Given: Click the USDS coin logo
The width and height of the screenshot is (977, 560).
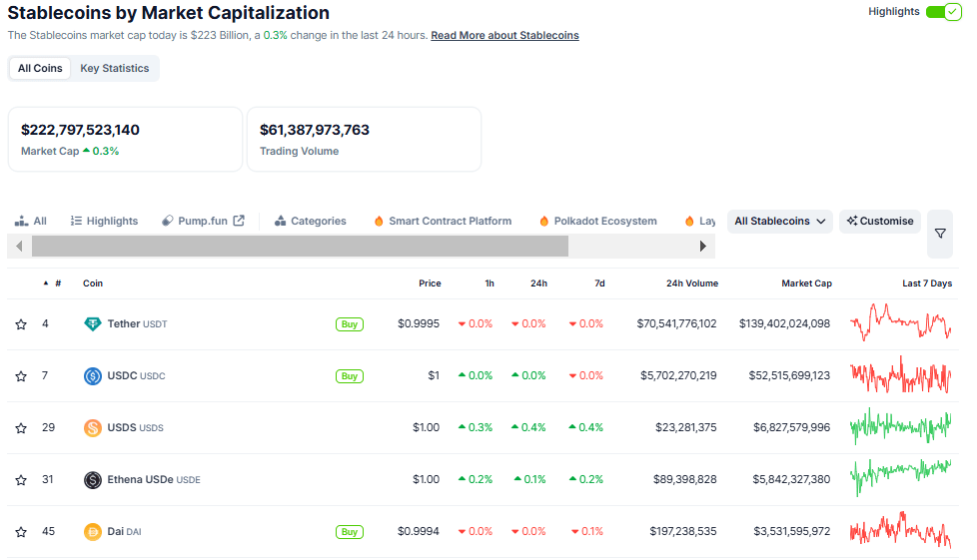Looking at the screenshot, I should point(93,428).
